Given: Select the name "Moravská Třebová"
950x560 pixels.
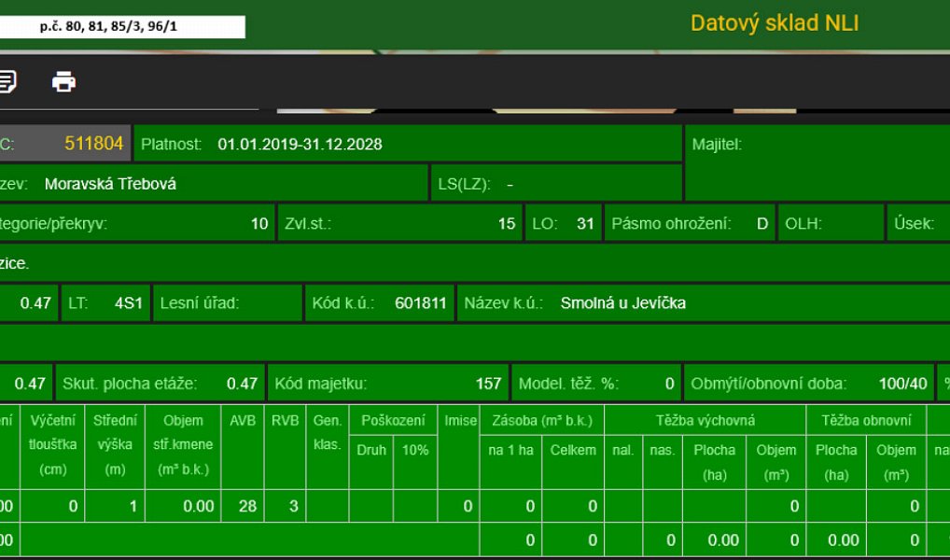Looking at the screenshot, I should (x=110, y=184).
